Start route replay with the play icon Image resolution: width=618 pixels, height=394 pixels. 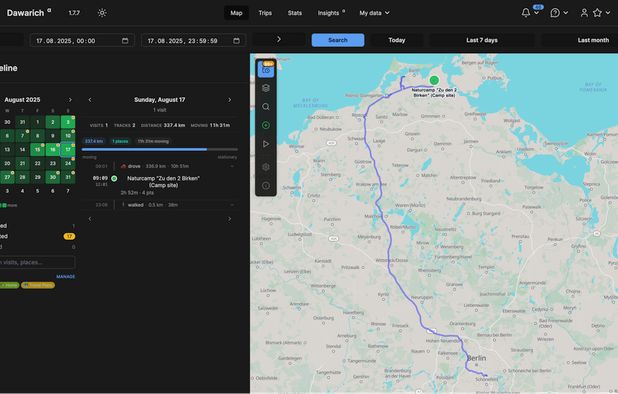coord(266,144)
